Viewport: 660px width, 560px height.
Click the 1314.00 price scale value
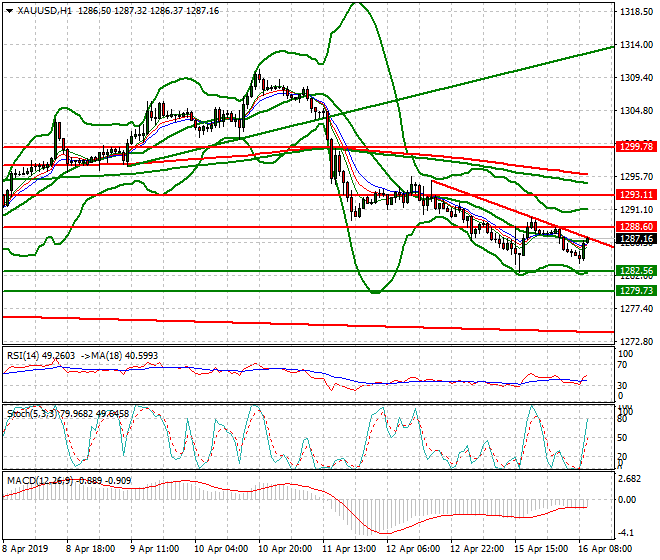tap(637, 45)
